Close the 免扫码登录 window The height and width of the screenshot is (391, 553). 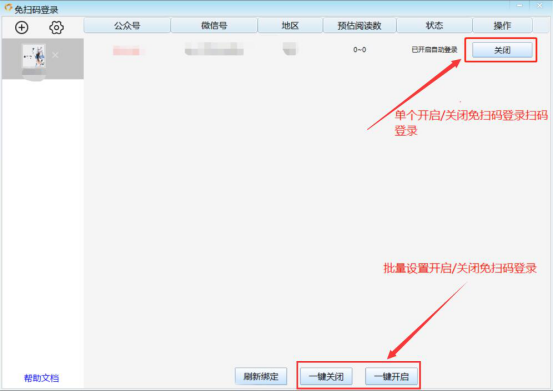[540, 5]
